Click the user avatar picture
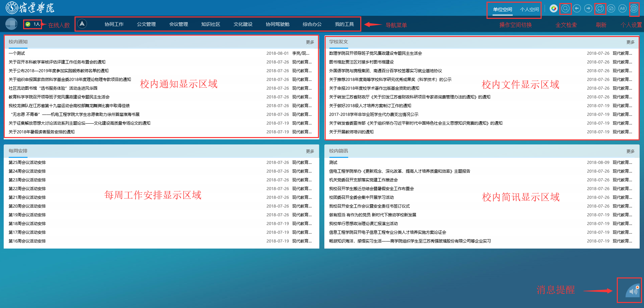644x308 pixels. (11, 24)
